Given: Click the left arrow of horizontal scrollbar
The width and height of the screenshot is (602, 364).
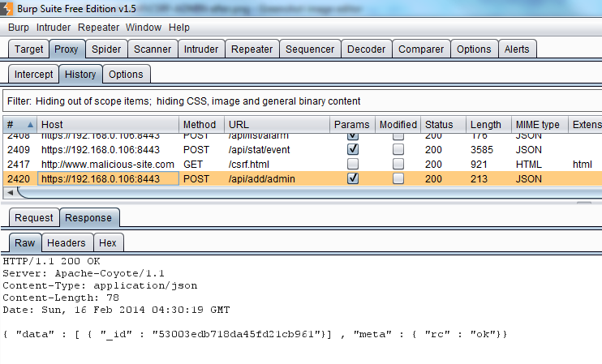Looking at the screenshot, I should 11,193.
